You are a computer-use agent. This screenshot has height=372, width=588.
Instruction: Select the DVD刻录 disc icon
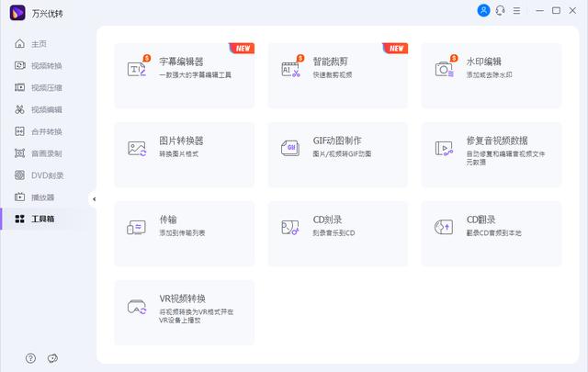[19, 175]
